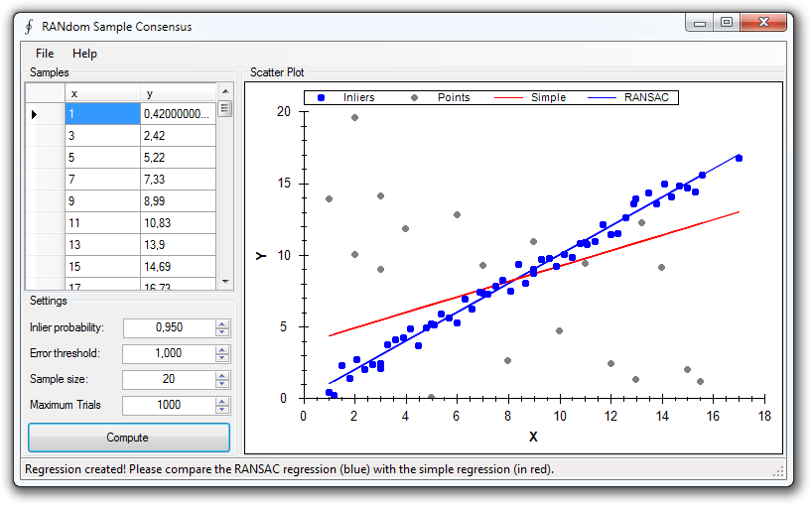This screenshot has width=812, height=506.
Task: Click the app icon in title bar
Action: click(29, 26)
